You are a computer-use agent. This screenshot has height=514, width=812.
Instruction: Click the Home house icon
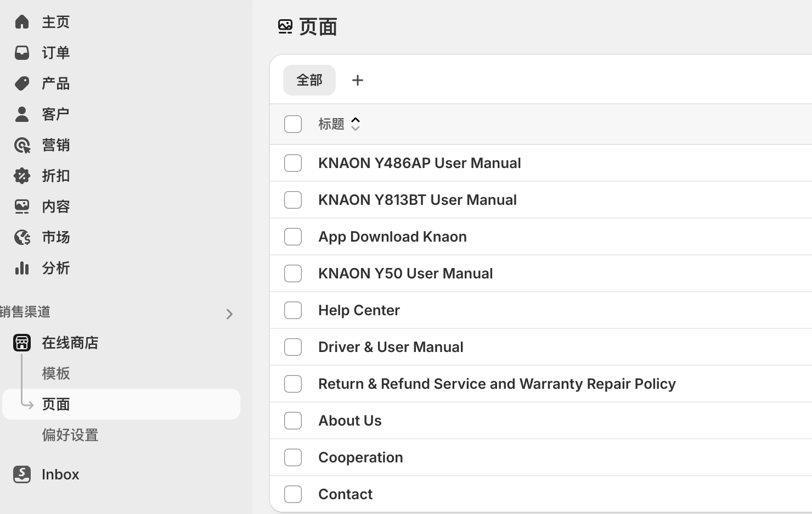coord(22,22)
